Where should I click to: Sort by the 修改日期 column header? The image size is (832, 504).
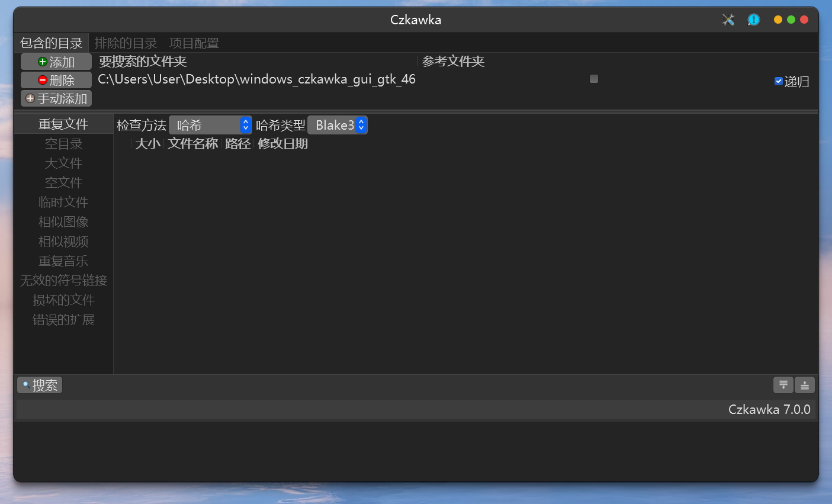pos(282,143)
